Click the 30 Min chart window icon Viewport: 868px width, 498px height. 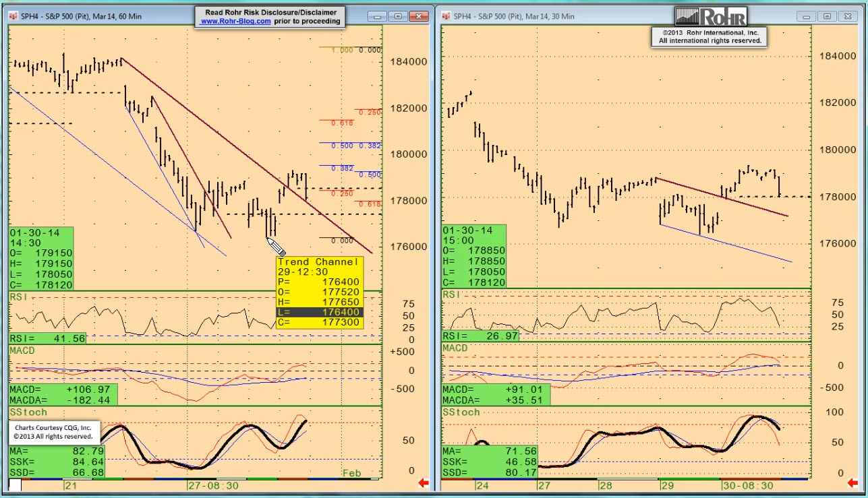446,16
